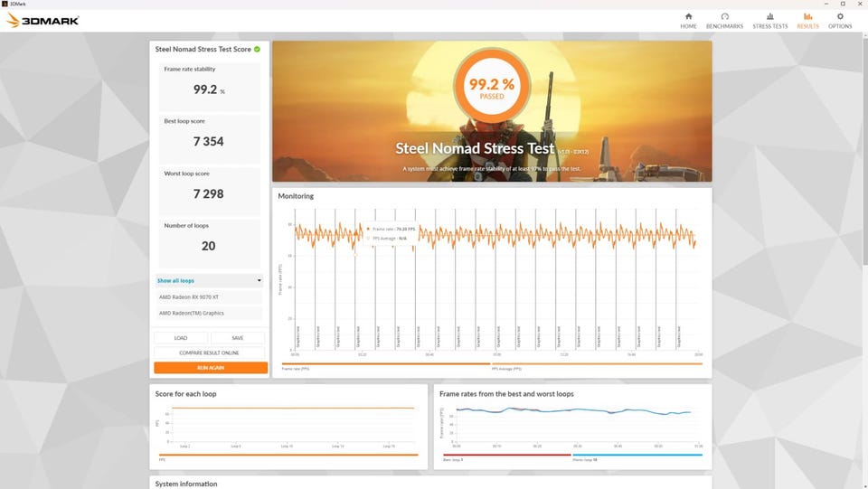Click the orange RUN AGAIN button
Image resolution: width=868 pixels, height=489 pixels.
[x=211, y=367]
